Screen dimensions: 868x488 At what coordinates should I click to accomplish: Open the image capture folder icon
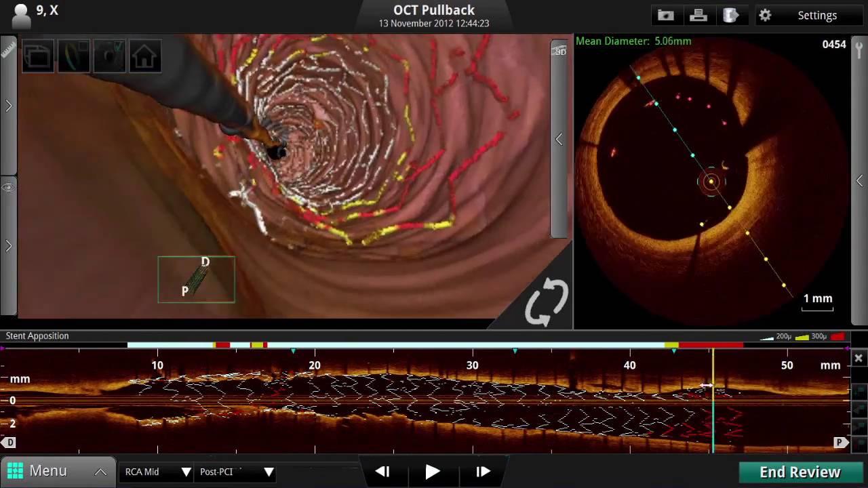[665, 16]
